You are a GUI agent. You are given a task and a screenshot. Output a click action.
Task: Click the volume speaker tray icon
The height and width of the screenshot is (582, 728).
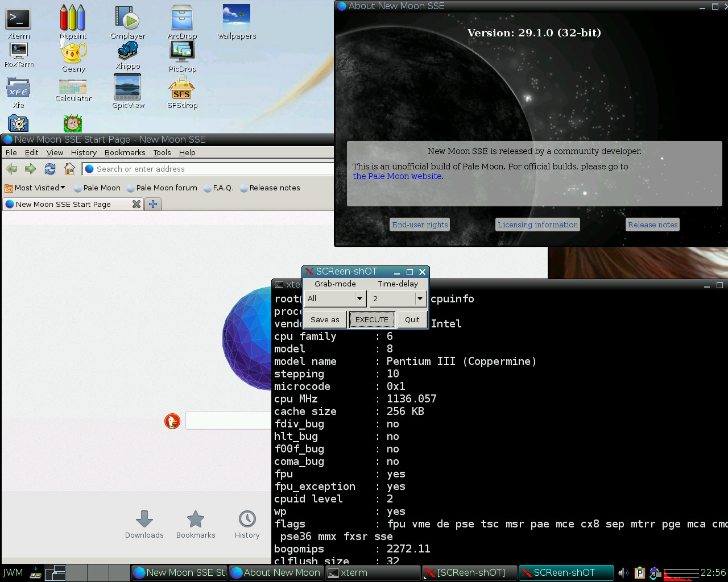click(623, 573)
